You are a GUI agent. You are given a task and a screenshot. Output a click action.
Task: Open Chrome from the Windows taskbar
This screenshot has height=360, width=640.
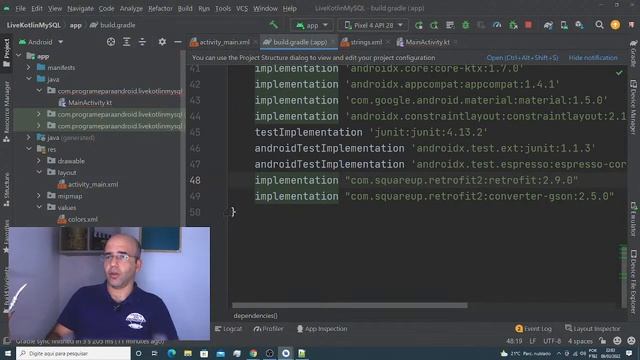[253, 353]
